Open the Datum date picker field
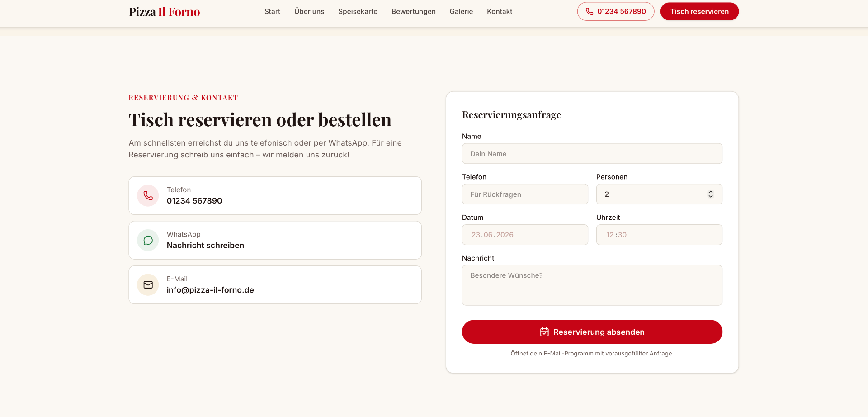The image size is (868, 417). (525, 235)
